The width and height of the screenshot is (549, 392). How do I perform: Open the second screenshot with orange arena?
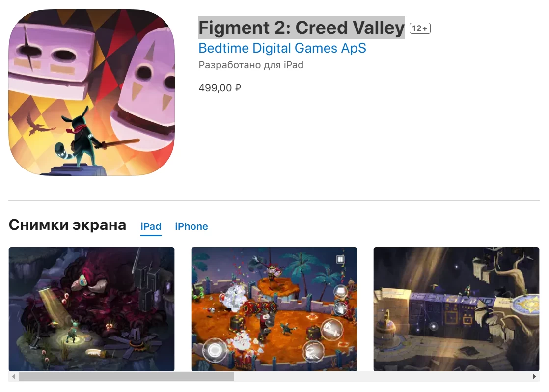274,309
